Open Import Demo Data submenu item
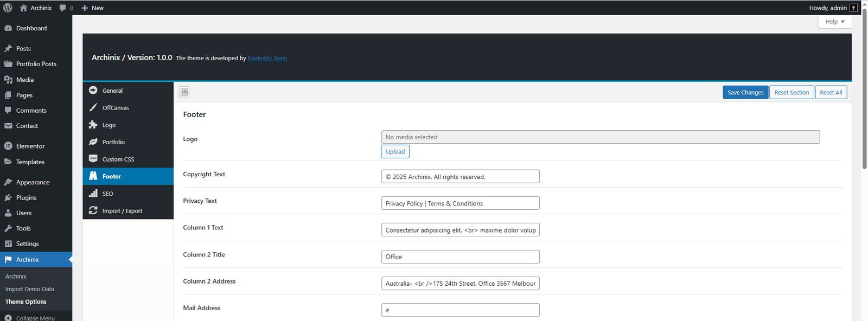Viewport: 868px width, 321px height. tap(29, 289)
